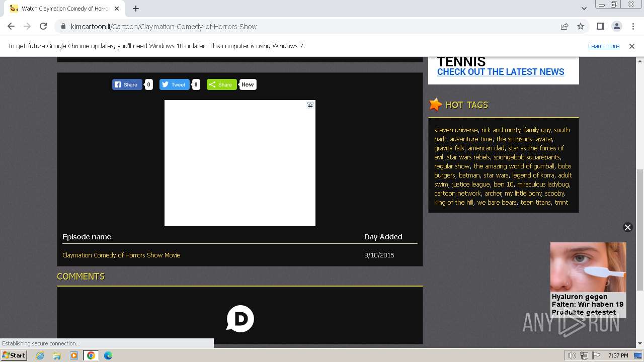Image resolution: width=644 pixels, height=362 pixels.
Task: Open Check Out The Latest News ad link
Action: (501, 72)
